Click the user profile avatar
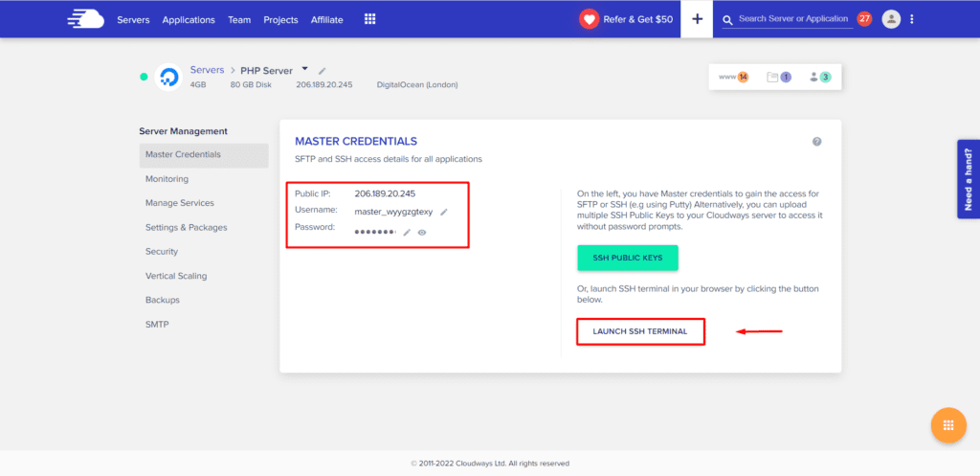The image size is (980, 476). coord(891,19)
